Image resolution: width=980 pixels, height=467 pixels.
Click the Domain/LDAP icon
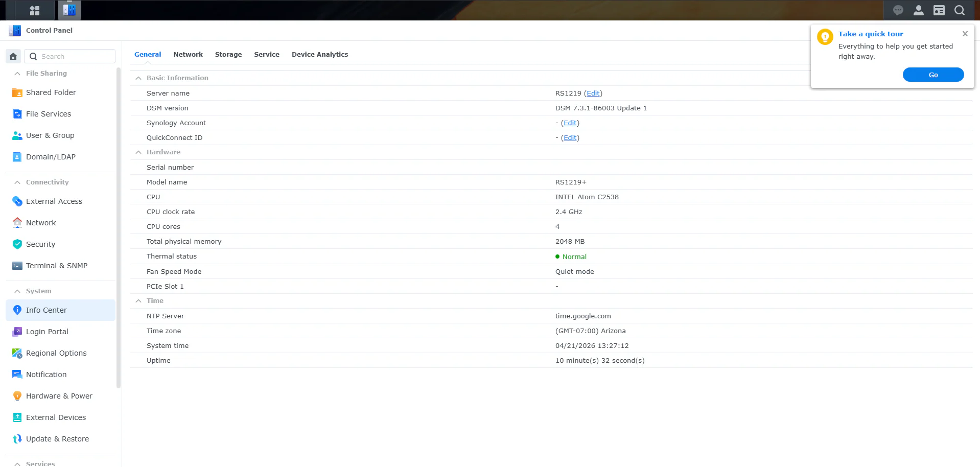17,157
